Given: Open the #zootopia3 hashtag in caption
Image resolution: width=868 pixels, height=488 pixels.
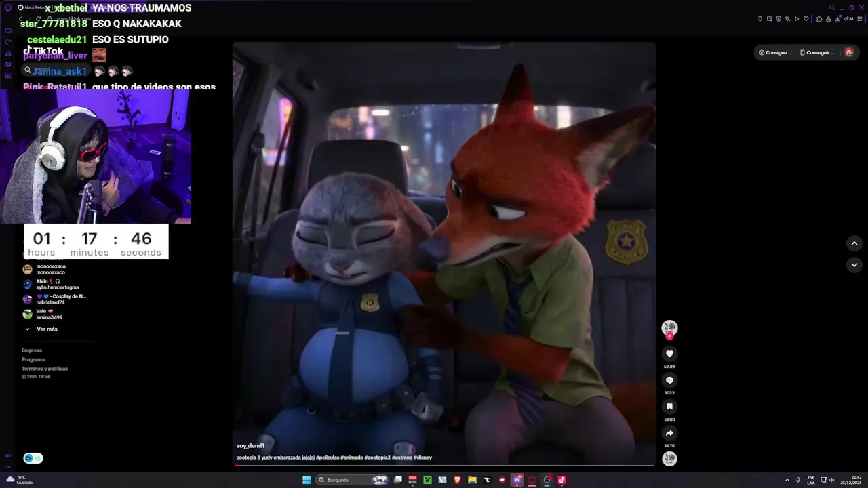Looking at the screenshot, I should pos(378,457).
